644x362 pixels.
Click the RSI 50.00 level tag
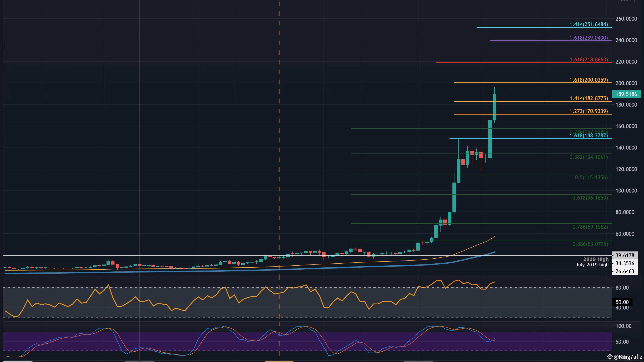pyautogui.click(x=622, y=302)
